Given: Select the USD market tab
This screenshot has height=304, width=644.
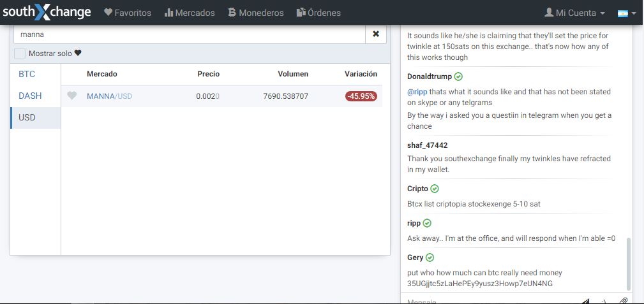Looking at the screenshot, I should point(35,118).
